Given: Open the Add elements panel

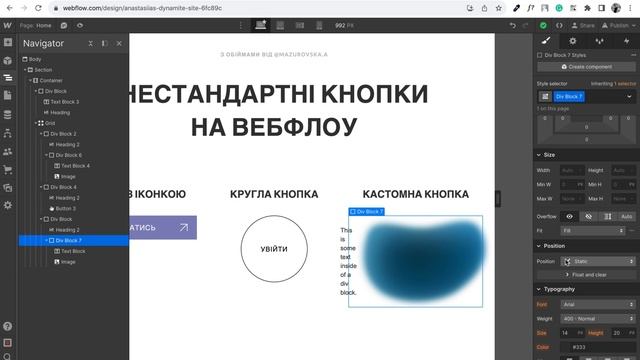Looking at the screenshot, I should (x=8, y=42).
